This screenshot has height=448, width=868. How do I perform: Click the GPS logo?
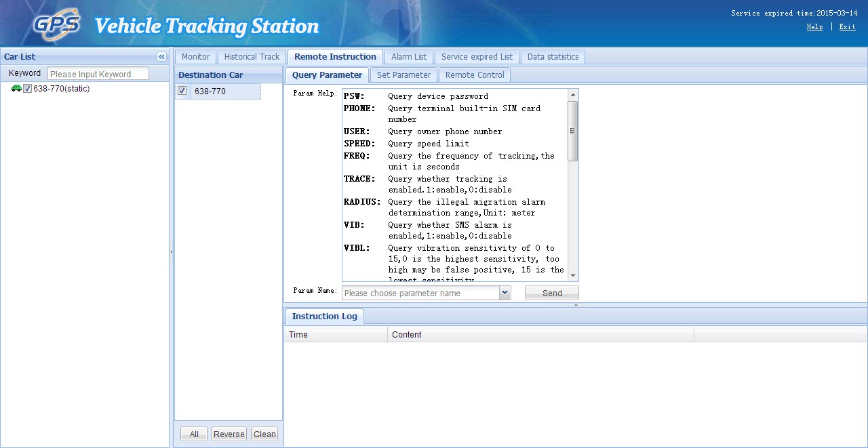[57, 25]
